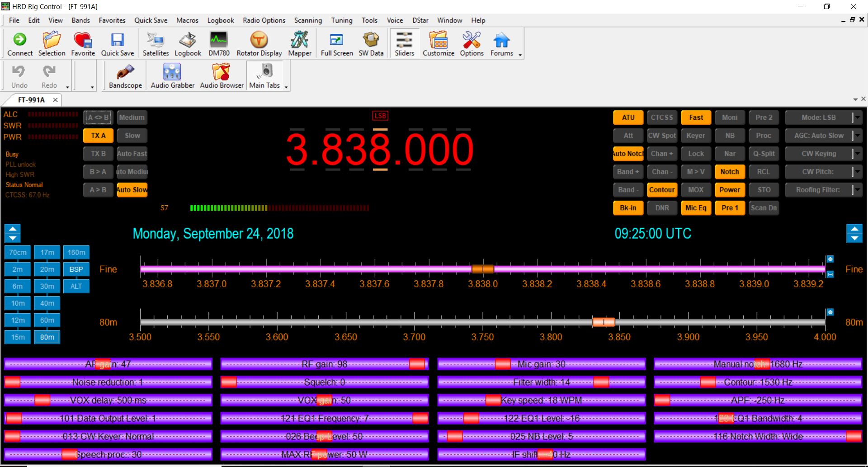The image size is (868, 467).
Task: Open the Satellites tool
Action: 156,44
